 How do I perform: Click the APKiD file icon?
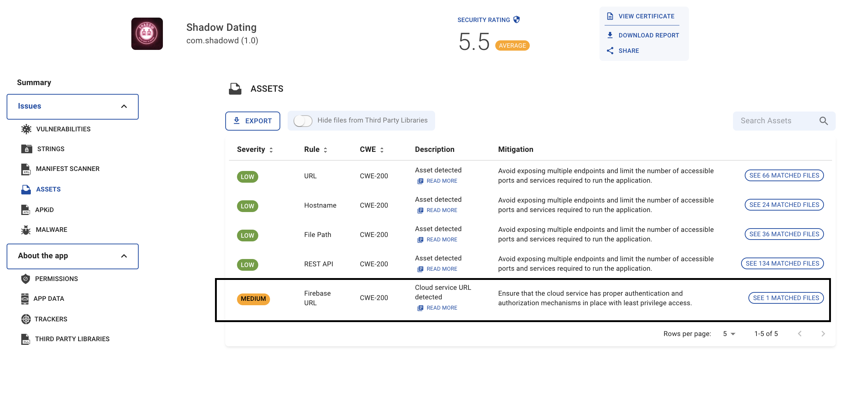click(x=25, y=210)
